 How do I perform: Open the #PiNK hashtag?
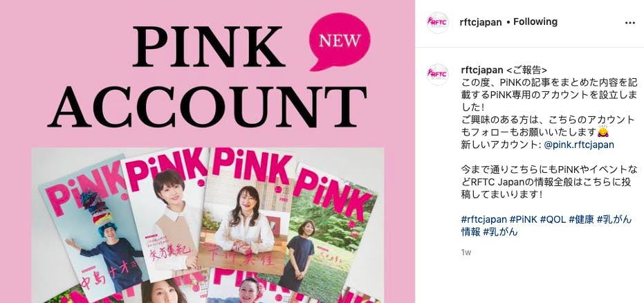(x=523, y=220)
